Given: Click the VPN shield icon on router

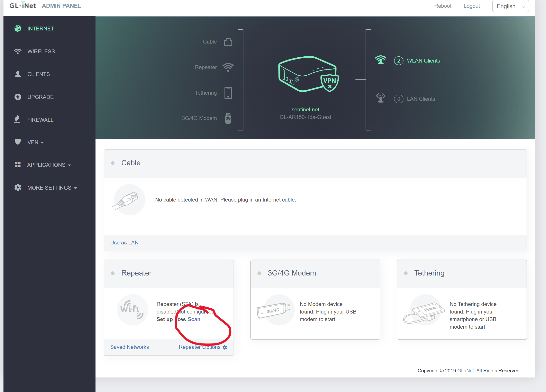Looking at the screenshot, I should point(329,83).
